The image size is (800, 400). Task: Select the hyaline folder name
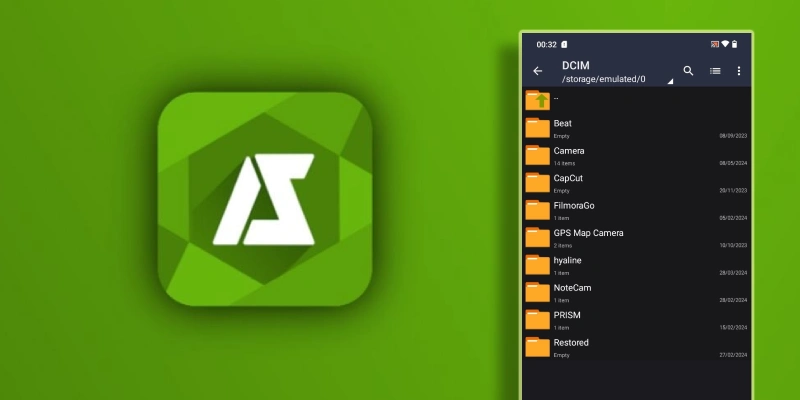pyautogui.click(x=567, y=261)
